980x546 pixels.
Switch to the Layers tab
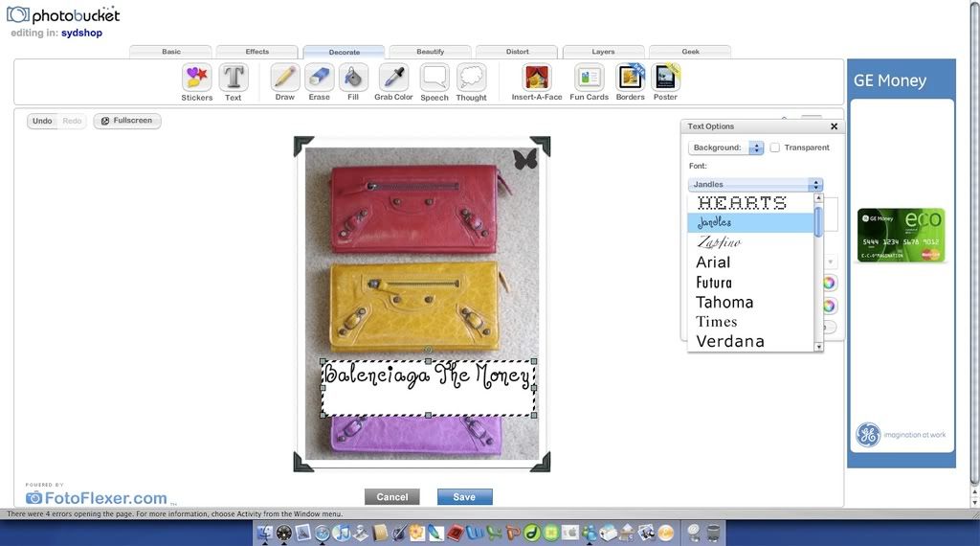click(x=603, y=52)
